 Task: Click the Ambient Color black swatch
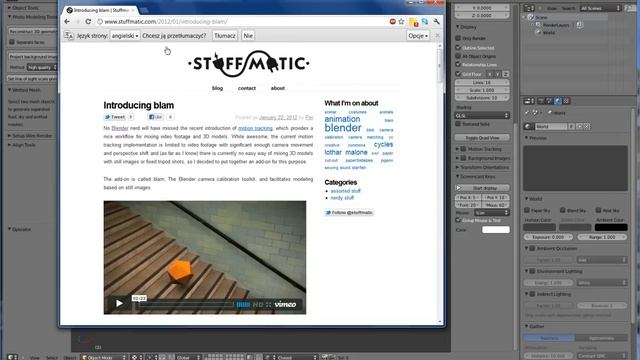click(x=611, y=227)
